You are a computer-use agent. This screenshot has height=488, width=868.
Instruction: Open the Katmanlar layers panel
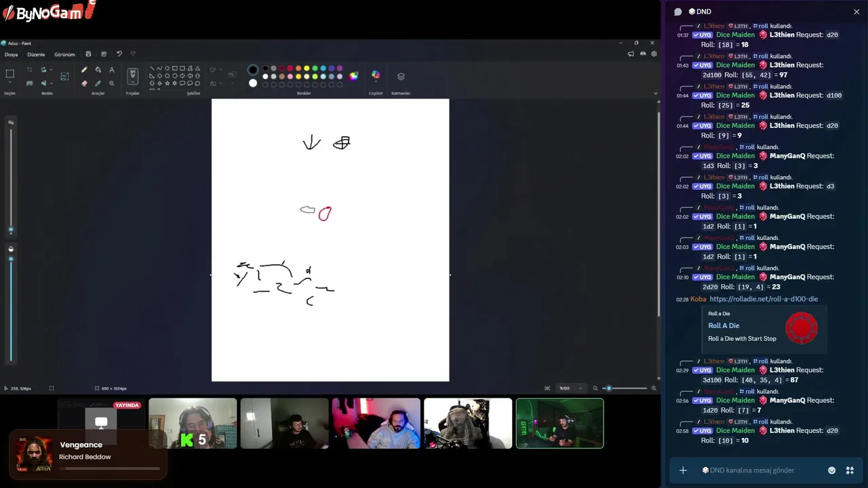click(401, 77)
